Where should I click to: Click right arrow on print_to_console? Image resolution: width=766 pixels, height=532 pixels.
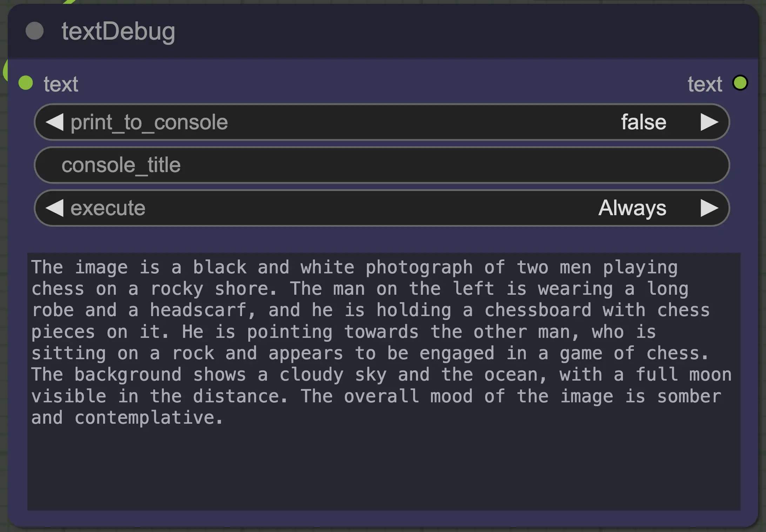709,122
